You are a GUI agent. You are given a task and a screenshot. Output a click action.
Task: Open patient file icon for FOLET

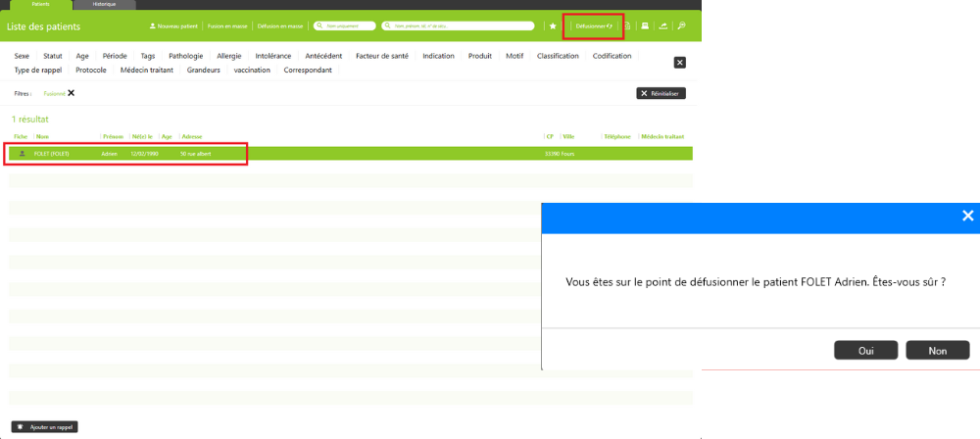(x=23, y=154)
